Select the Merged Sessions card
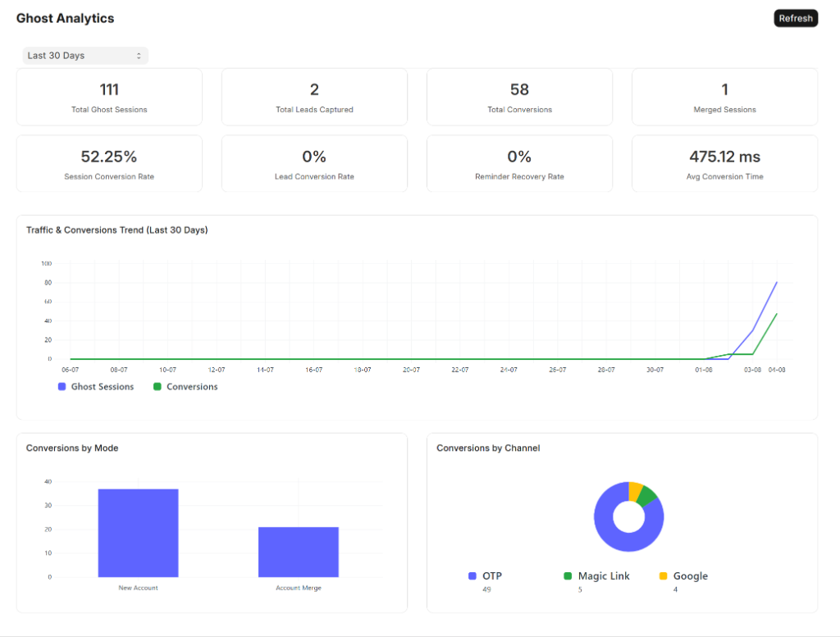 pyautogui.click(x=725, y=97)
